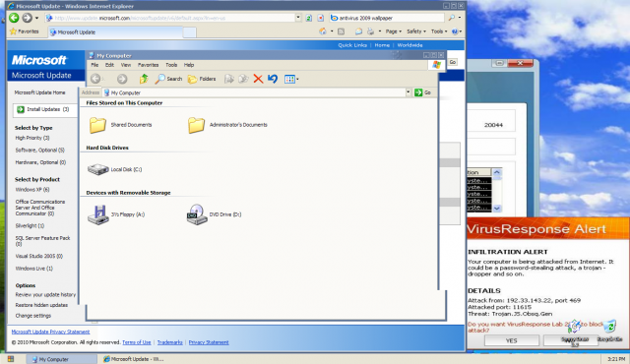The width and height of the screenshot is (630, 364).
Task: Open the File menu in My Computer
Action: pyautogui.click(x=94, y=65)
